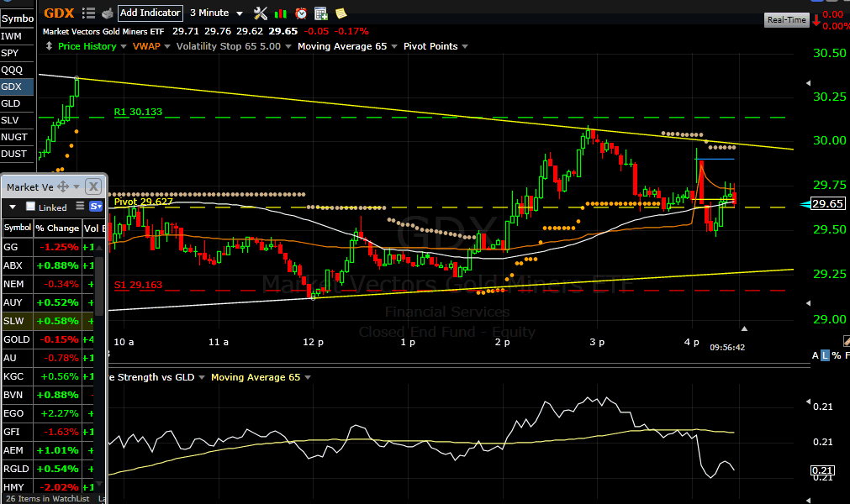Open the watchlist columns menu hamburger icon

tap(80, 206)
